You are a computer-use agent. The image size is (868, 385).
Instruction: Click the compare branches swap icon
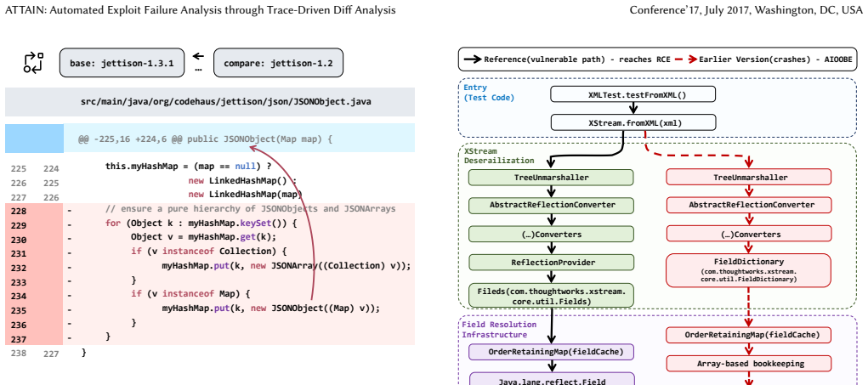coord(33,63)
